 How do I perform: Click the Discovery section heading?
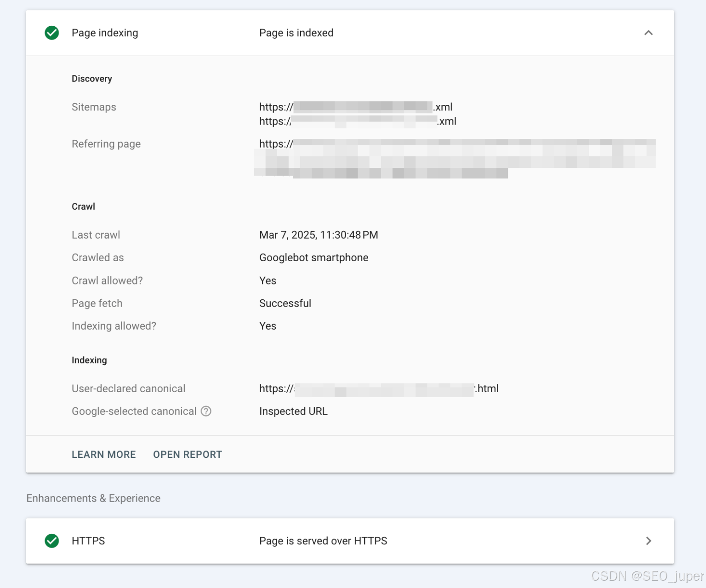(x=92, y=79)
